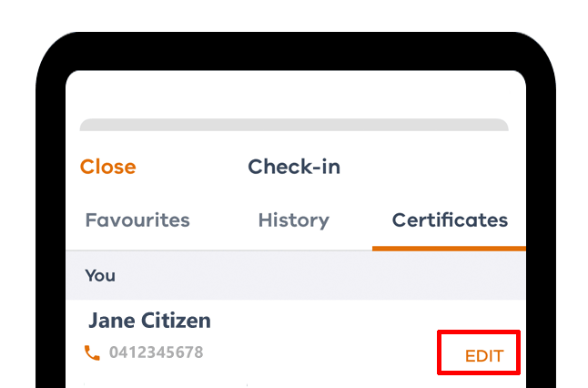The width and height of the screenshot is (588, 388).
Task: Click the divider line under History tab
Action: coord(219,250)
